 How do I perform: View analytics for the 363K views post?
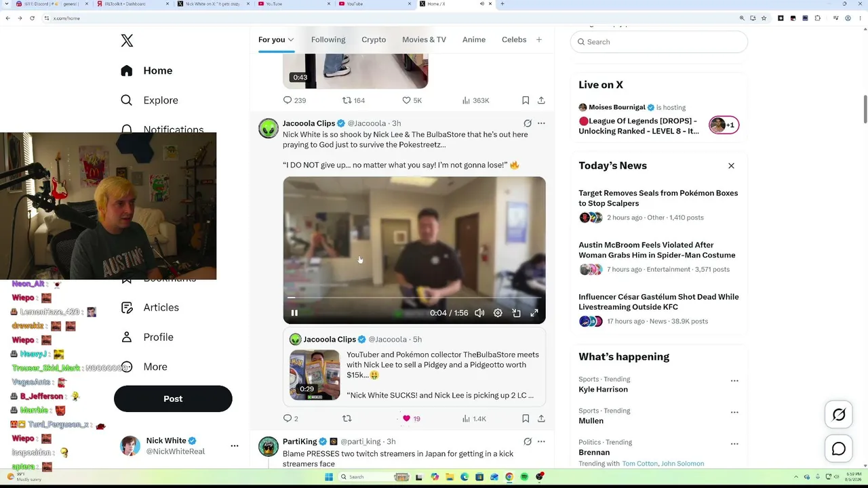click(475, 100)
